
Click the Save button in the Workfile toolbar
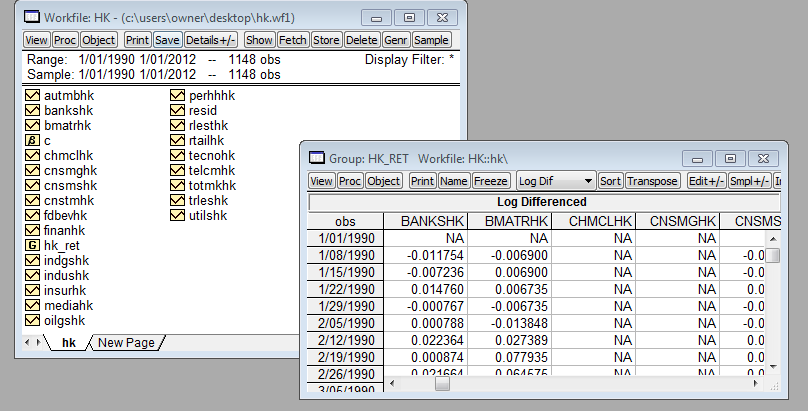pyautogui.click(x=167, y=40)
